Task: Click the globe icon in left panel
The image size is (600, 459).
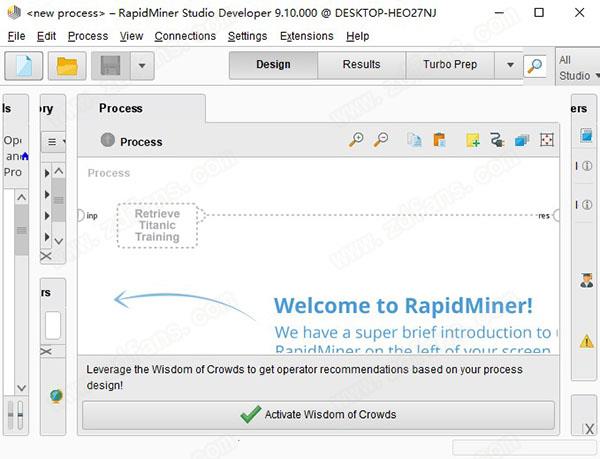Action: (x=56, y=396)
